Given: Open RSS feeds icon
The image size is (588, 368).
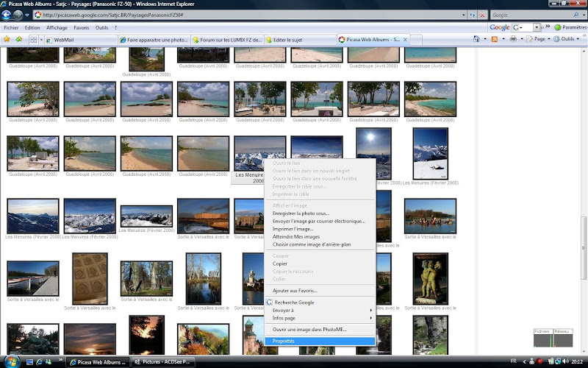Looking at the screenshot, I should coord(494,39).
